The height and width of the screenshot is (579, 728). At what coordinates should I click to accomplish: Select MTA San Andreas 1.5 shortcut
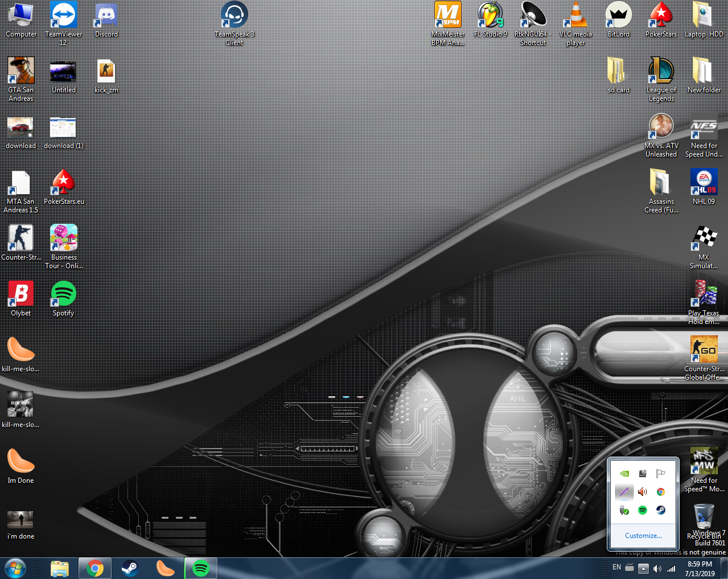point(21,191)
